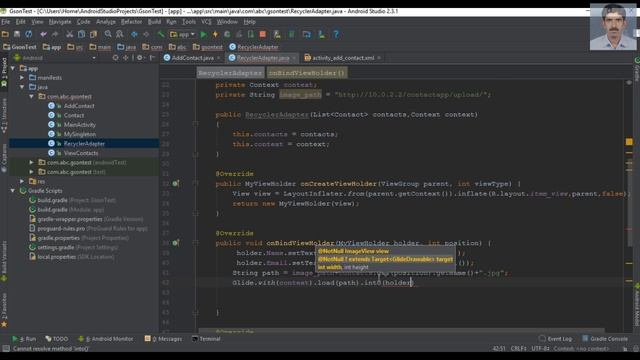
Task: Open the Run tool window
Action: tap(24, 339)
